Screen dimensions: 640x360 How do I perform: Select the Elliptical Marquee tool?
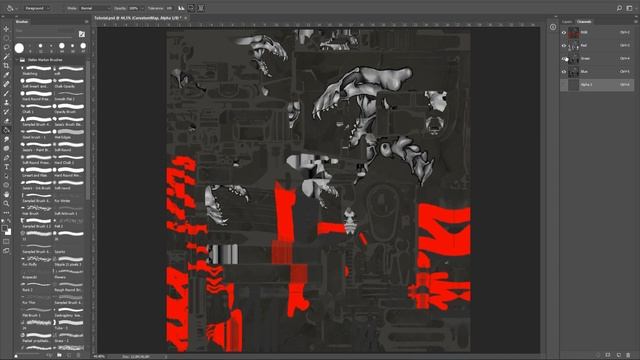pyautogui.click(x=6, y=38)
